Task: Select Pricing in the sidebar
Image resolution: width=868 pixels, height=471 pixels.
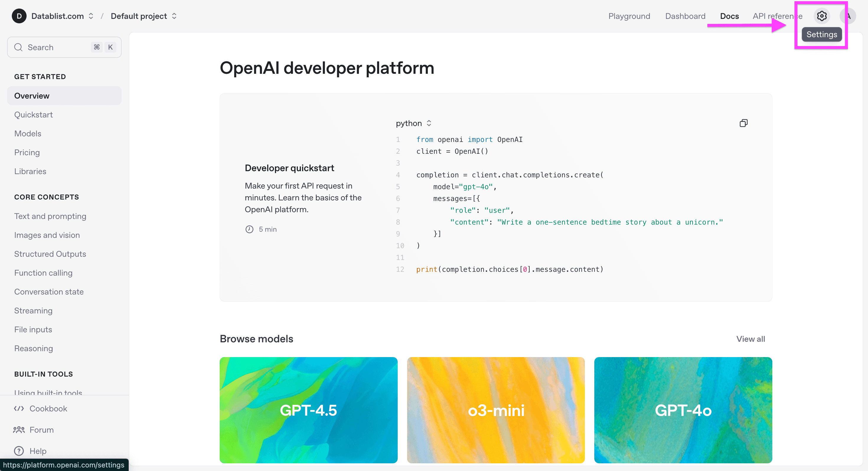Action: (x=27, y=152)
